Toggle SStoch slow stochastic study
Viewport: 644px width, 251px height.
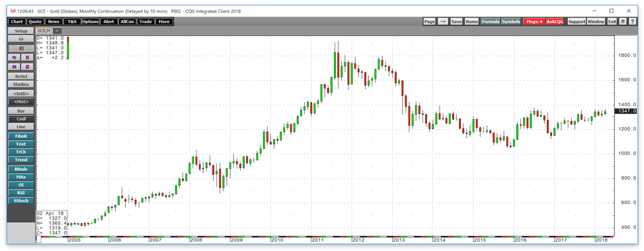tap(21, 201)
